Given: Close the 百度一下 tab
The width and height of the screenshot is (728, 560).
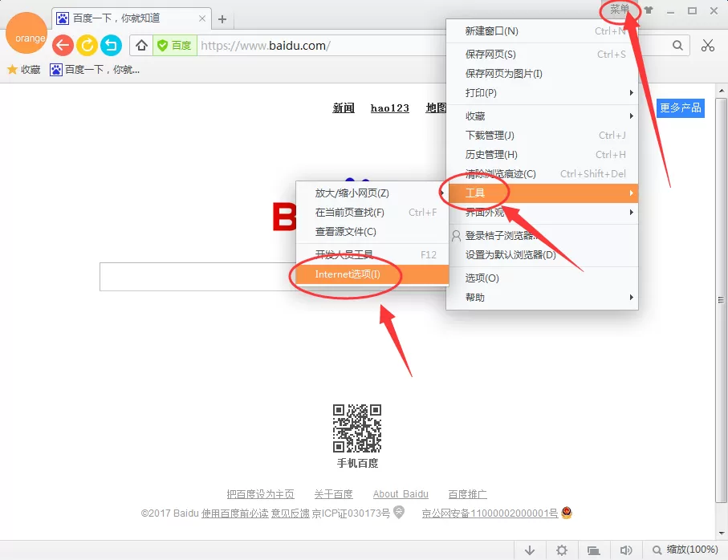Looking at the screenshot, I should 202,18.
